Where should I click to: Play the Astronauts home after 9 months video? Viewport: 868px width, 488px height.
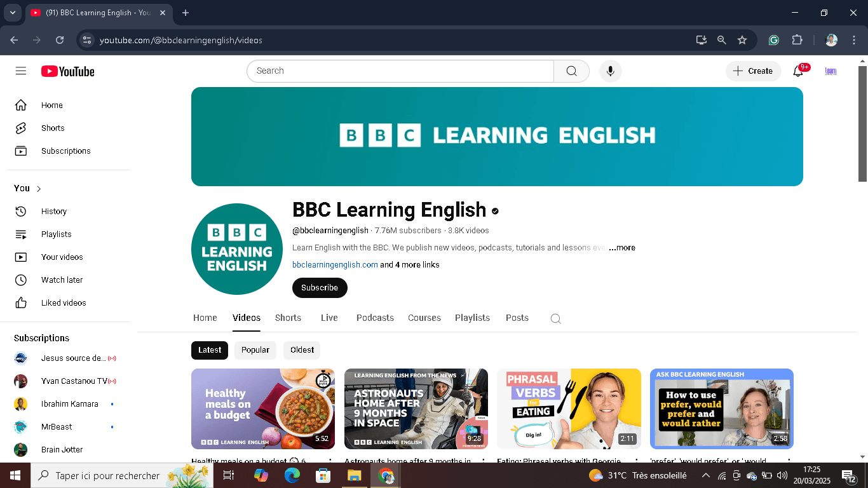click(x=416, y=409)
